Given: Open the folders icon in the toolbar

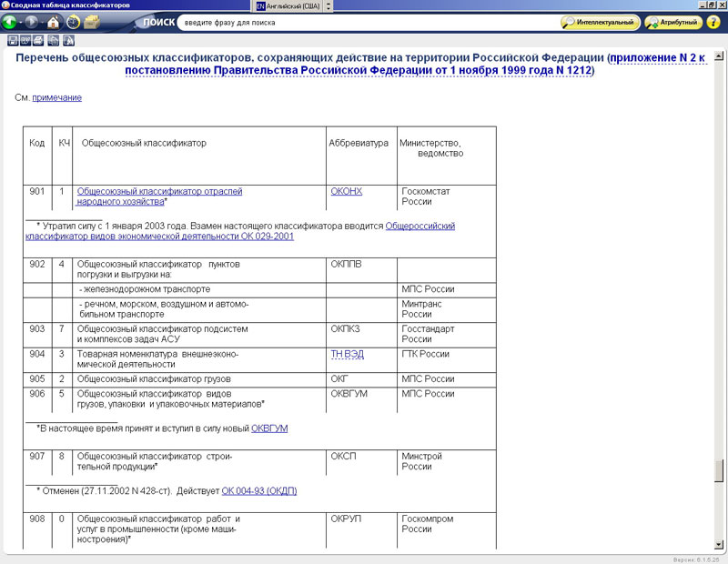Looking at the screenshot, I should click(92, 22).
